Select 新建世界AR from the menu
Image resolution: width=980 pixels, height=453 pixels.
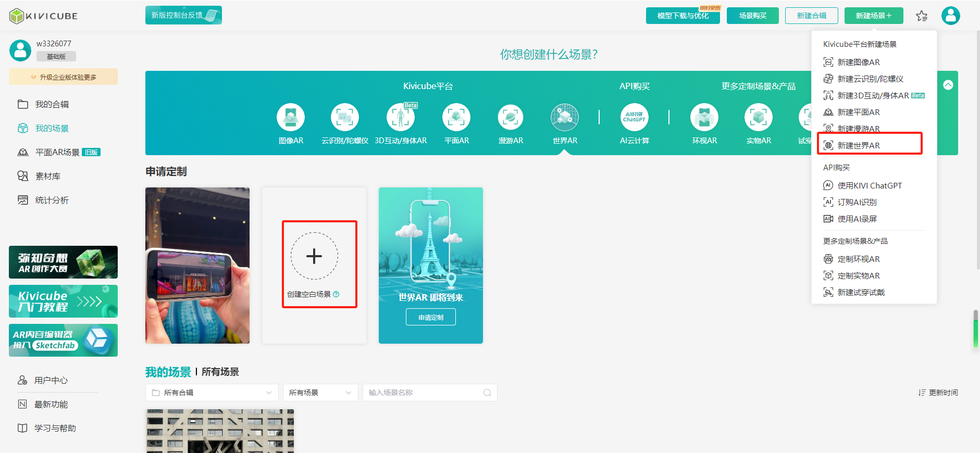[x=859, y=146]
